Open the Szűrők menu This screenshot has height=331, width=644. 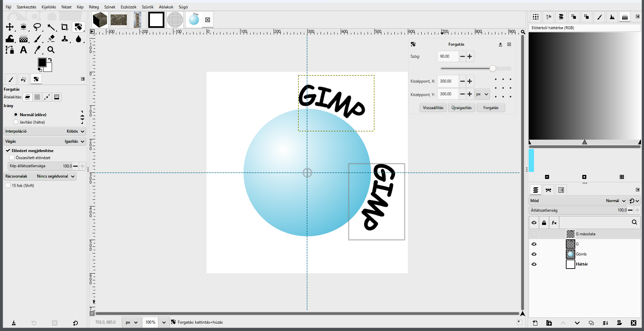[148, 7]
